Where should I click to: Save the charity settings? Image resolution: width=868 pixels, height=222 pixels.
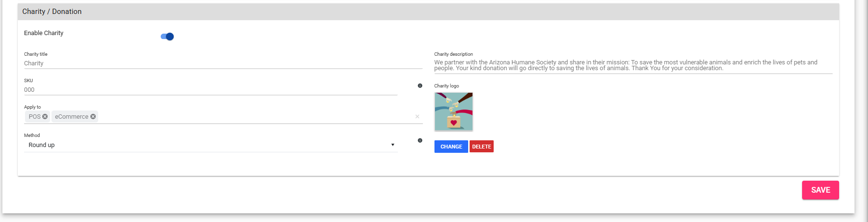pyautogui.click(x=820, y=190)
